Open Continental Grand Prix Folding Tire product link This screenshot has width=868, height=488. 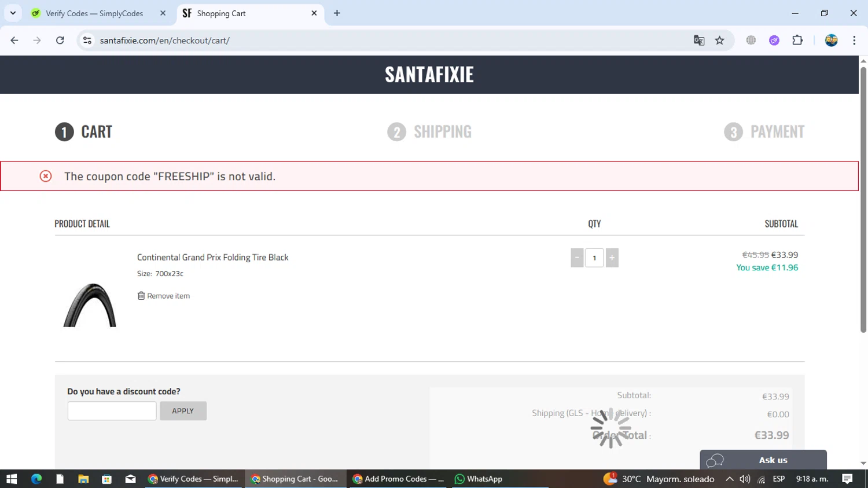tap(212, 257)
